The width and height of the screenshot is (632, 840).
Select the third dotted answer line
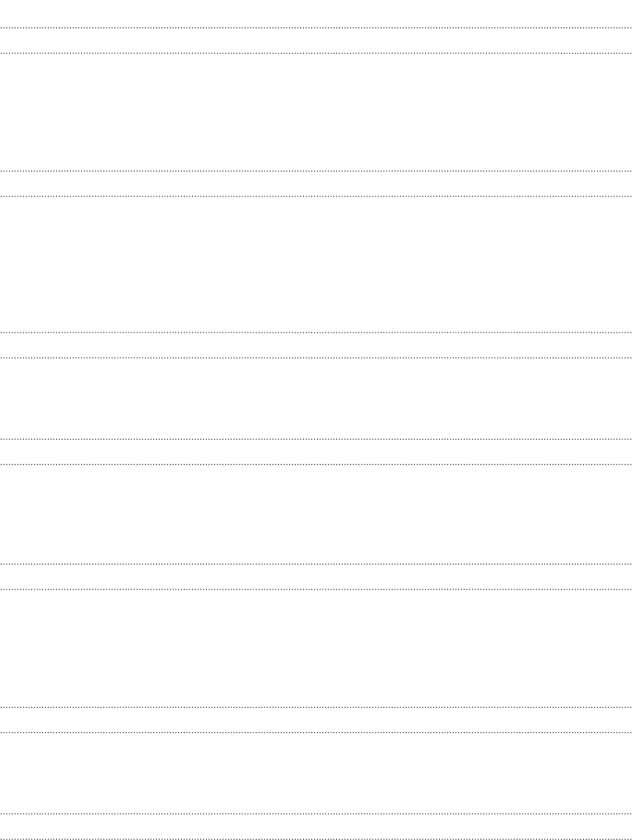[x=316, y=171]
